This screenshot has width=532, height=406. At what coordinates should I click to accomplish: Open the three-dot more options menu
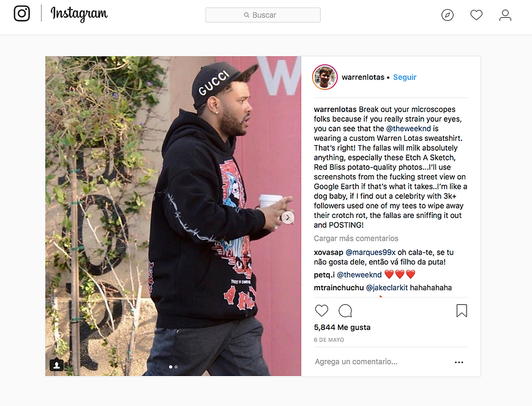pos(459,362)
